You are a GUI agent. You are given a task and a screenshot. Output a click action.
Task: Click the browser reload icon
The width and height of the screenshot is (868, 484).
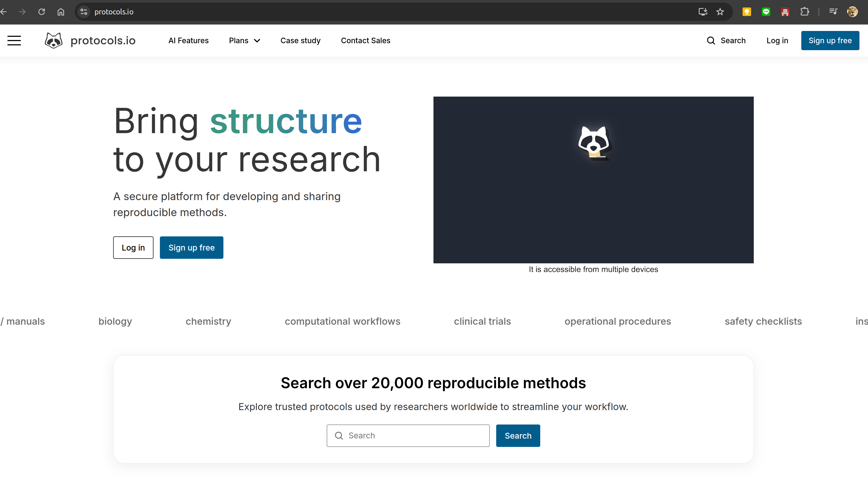(41, 12)
